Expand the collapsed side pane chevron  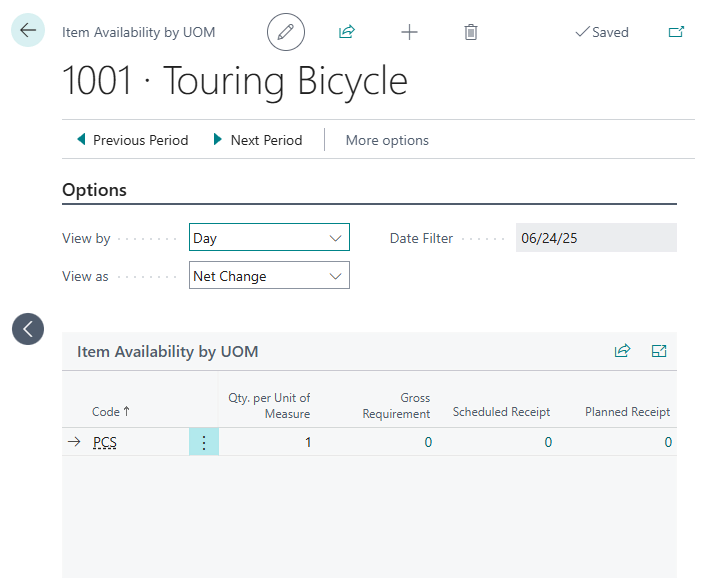coord(28,328)
